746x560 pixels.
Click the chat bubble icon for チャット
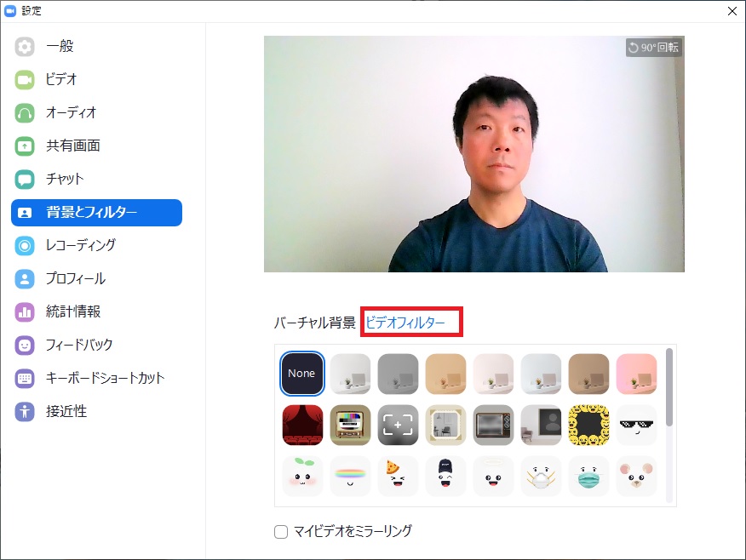point(25,180)
